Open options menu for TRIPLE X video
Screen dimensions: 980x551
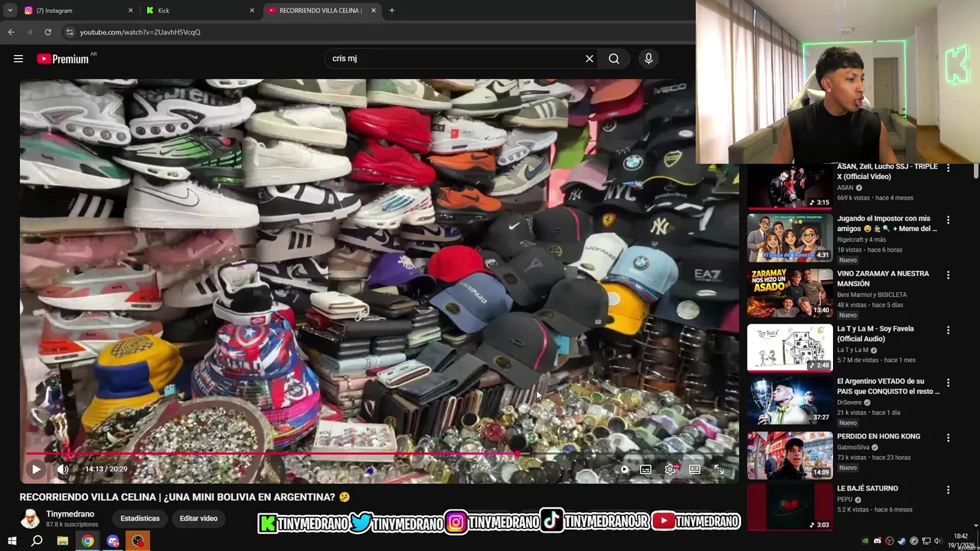pos(948,168)
